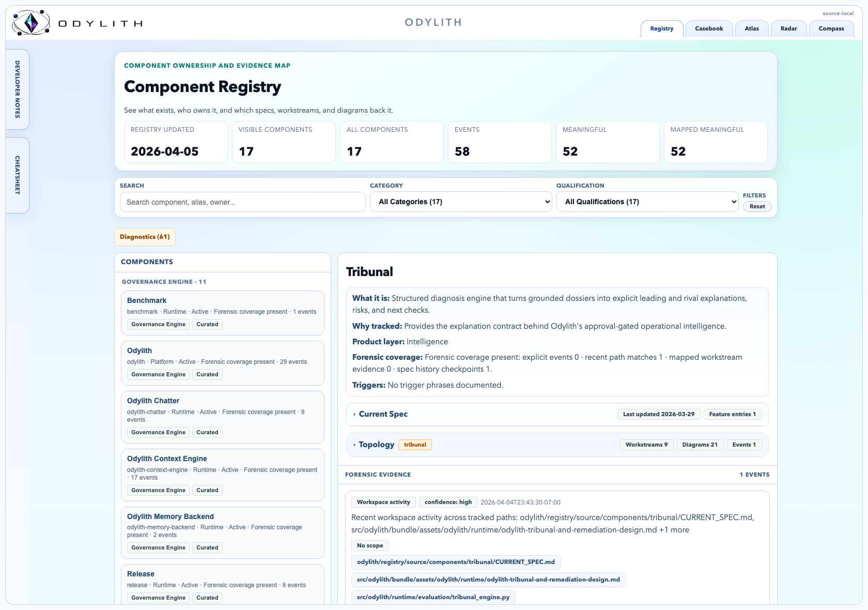Open the tribunal CURRENT_SPEC.md path link
The image size is (868, 610).
(456, 562)
